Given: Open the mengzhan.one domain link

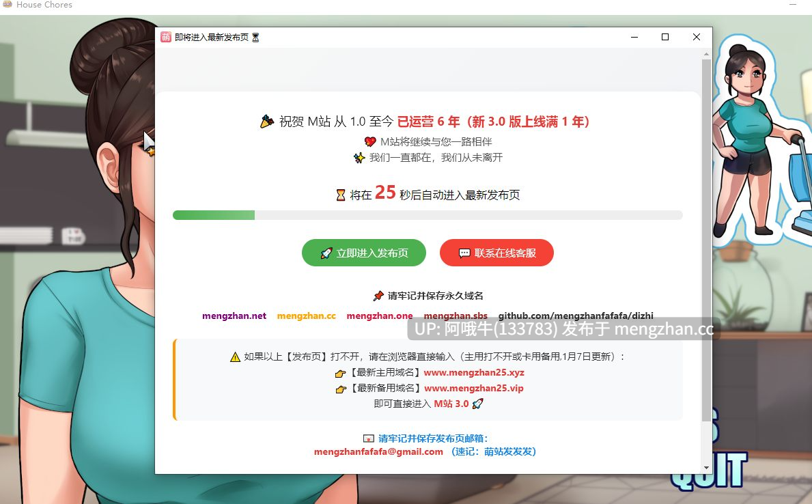Looking at the screenshot, I should coord(380,316).
